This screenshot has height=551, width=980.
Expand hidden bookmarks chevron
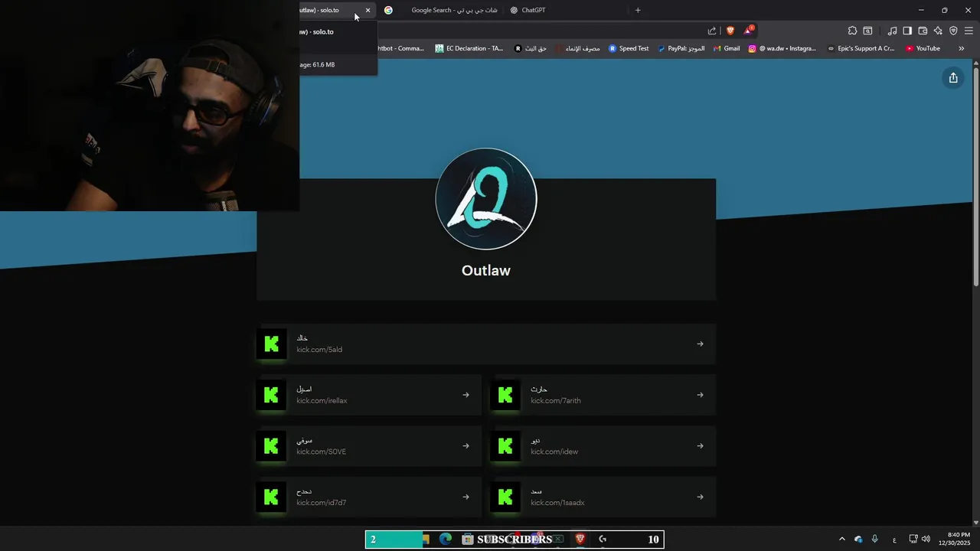[961, 48]
